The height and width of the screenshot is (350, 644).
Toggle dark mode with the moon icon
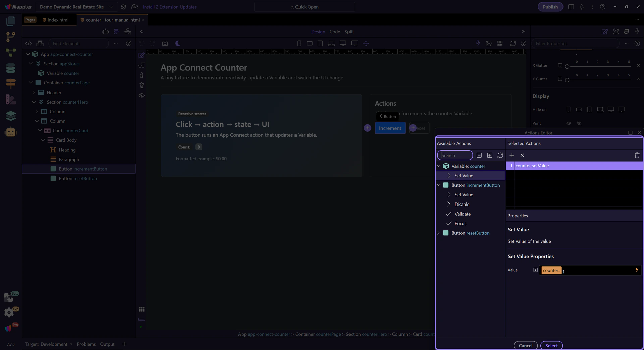coord(178,43)
